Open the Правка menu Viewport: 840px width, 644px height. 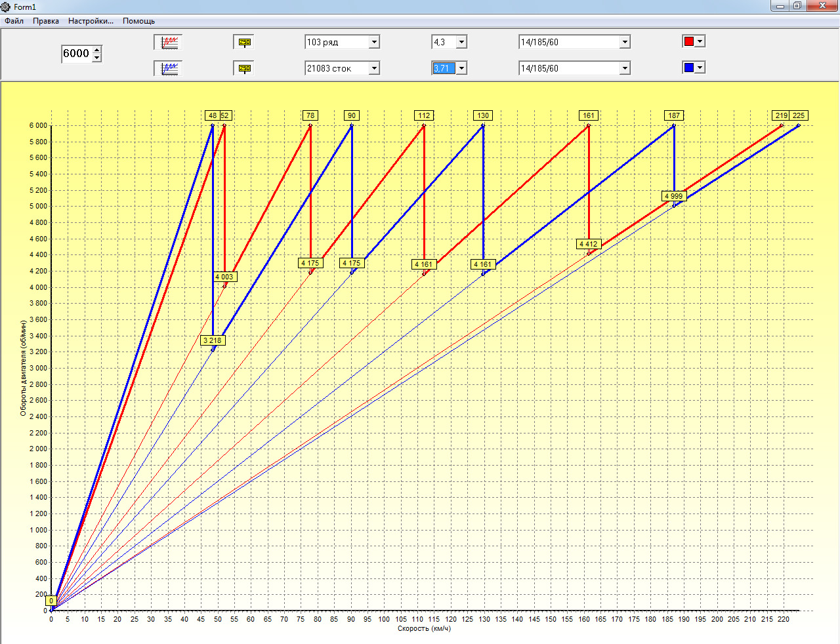point(46,21)
